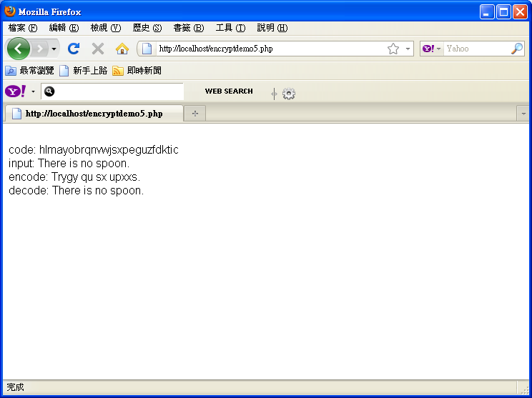Screen dimensions: 532x398
Task: Open the 工具 (T) menu
Action: click(x=230, y=28)
